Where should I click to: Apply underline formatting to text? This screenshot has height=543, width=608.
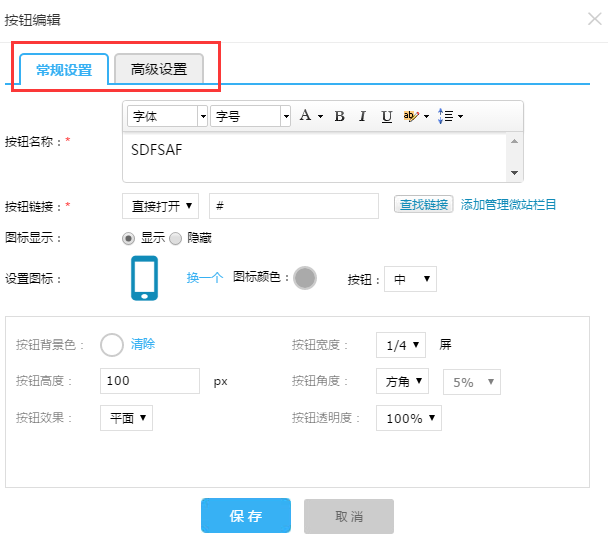point(386,116)
